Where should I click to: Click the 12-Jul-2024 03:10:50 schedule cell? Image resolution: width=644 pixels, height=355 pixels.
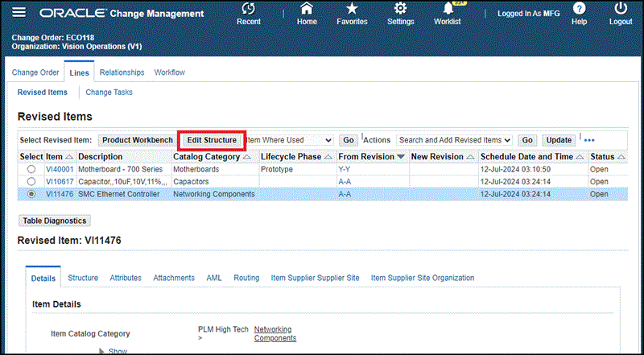tap(515, 169)
